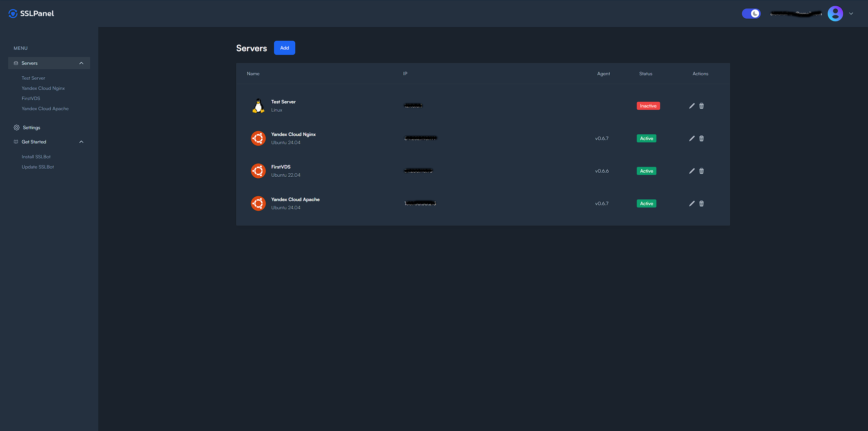Edit Yandex Cloud Nginx via its pencil icon
Viewport: 868px width, 431px height.
pos(692,138)
